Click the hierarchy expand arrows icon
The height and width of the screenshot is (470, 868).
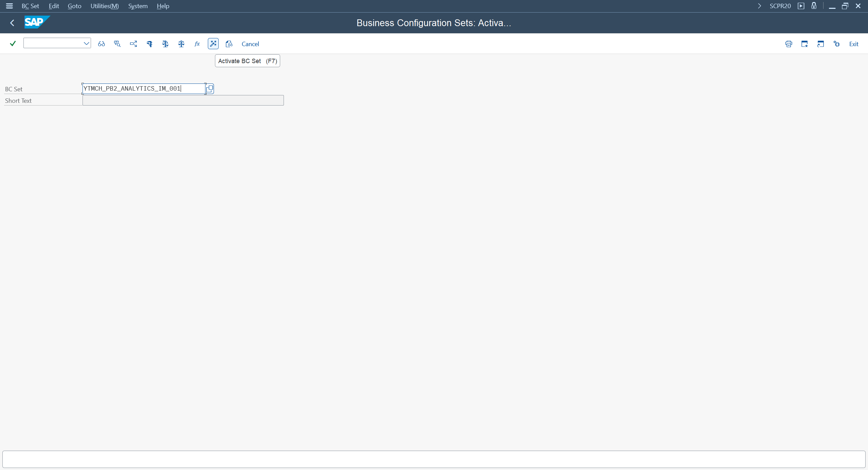click(133, 44)
